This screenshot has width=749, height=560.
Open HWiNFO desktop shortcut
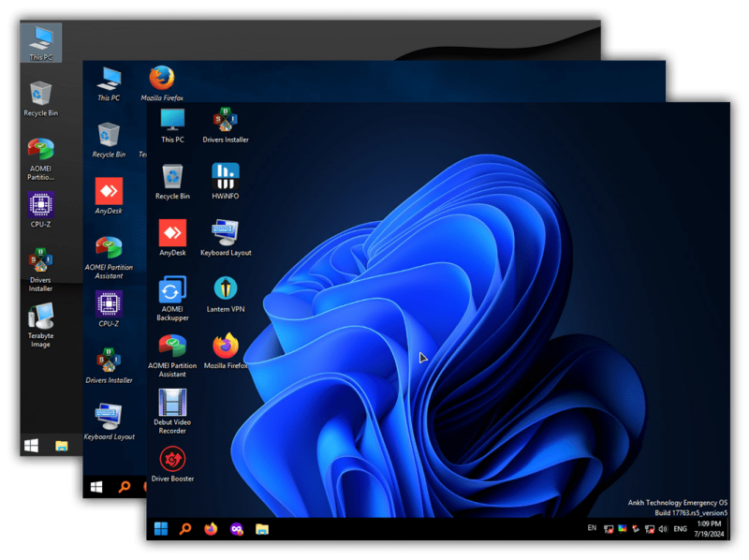point(226,178)
